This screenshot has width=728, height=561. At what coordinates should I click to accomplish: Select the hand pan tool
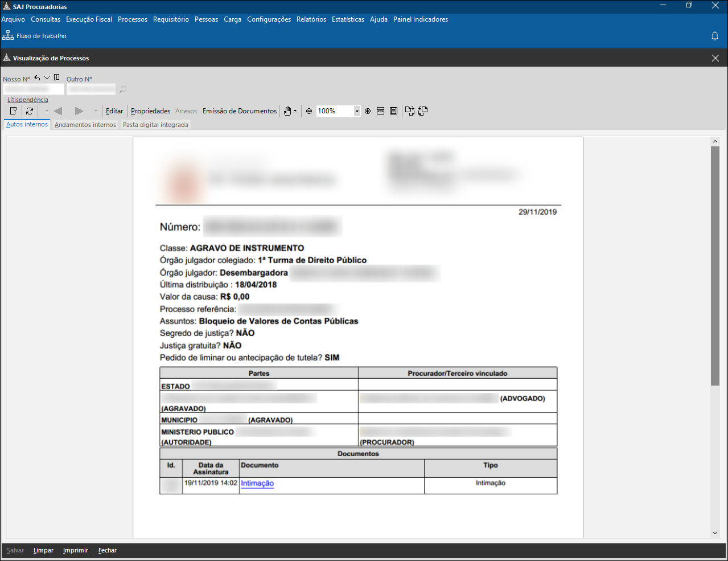pyautogui.click(x=287, y=111)
